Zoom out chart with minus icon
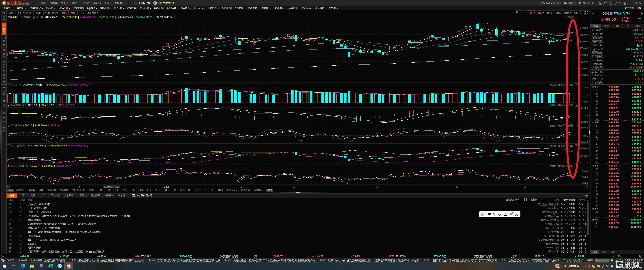The width and height of the screenshot is (644, 270). click(525, 13)
